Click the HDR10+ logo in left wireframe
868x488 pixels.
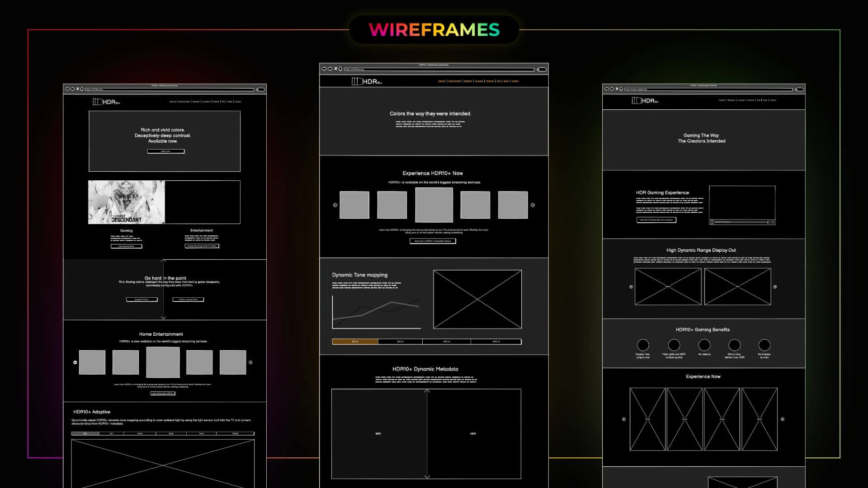[106, 102]
